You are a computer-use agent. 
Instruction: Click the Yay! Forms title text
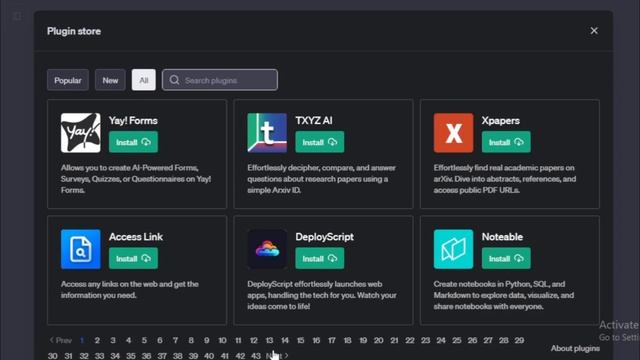133,120
